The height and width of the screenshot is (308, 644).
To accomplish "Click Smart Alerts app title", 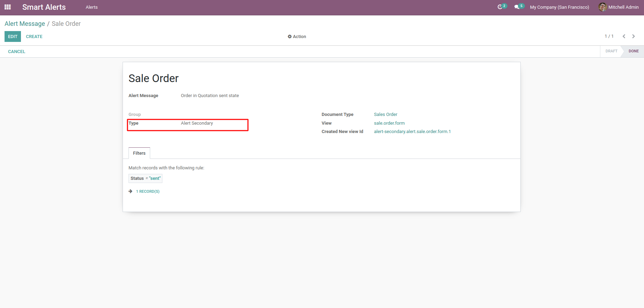I will (x=44, y=7).
